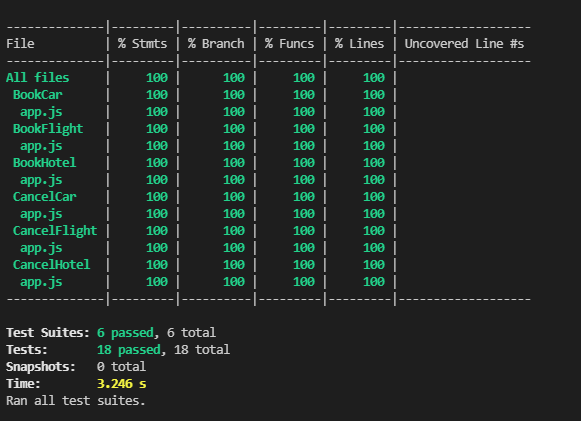The image size is (581, 421).
Task: Click the '% Stmts' column header
Action: tap(142, 44)
